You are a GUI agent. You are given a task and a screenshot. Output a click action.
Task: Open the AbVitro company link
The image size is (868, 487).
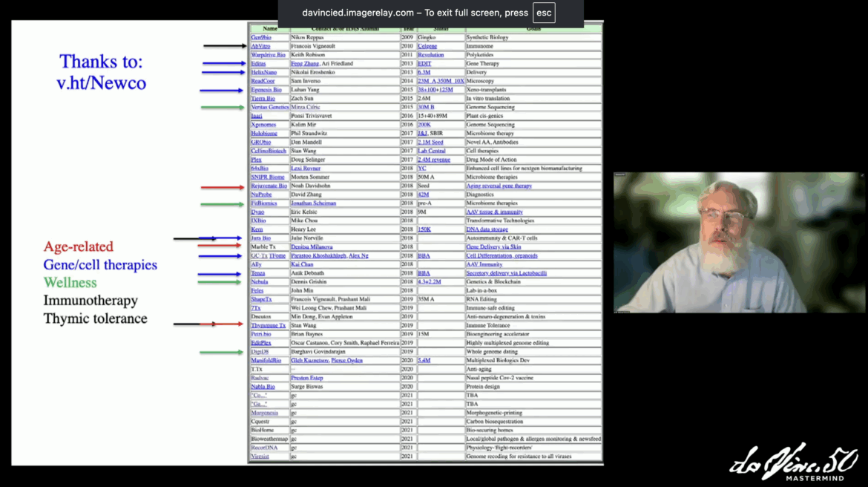(260, 46)
